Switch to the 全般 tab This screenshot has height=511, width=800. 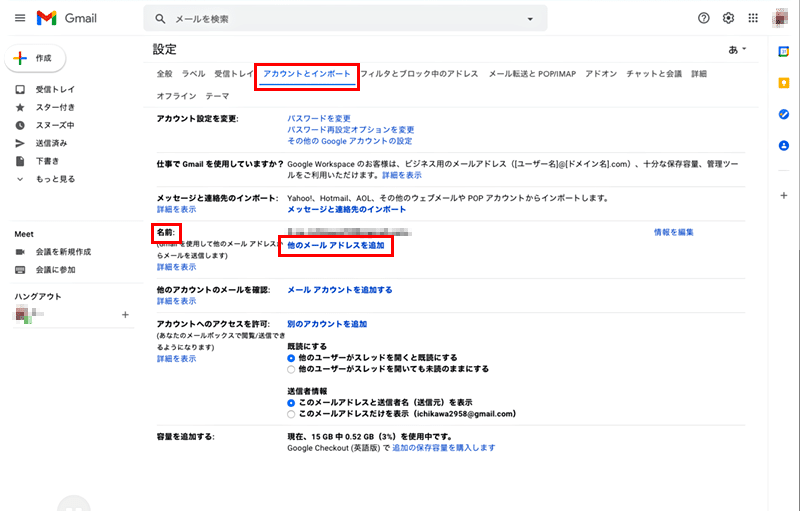click(x=164, y=74)
